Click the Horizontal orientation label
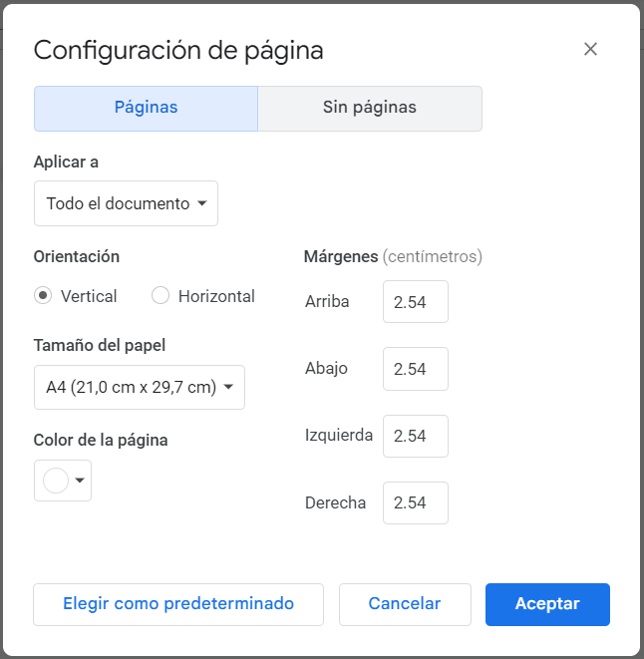Viewport: 644px width, 659px height. pos(216,296)
